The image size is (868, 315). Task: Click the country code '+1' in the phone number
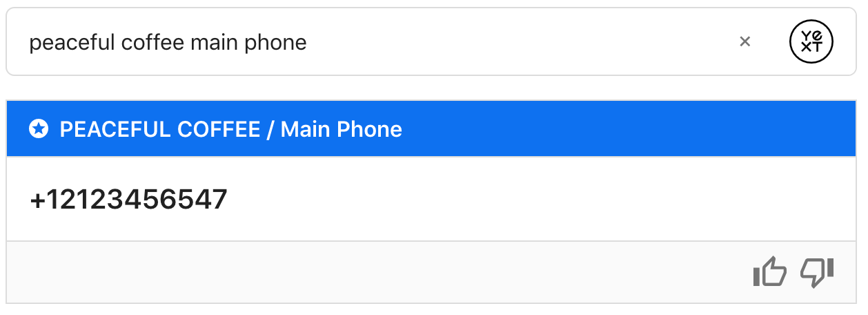pyautogui.click(x=47, y=200)
